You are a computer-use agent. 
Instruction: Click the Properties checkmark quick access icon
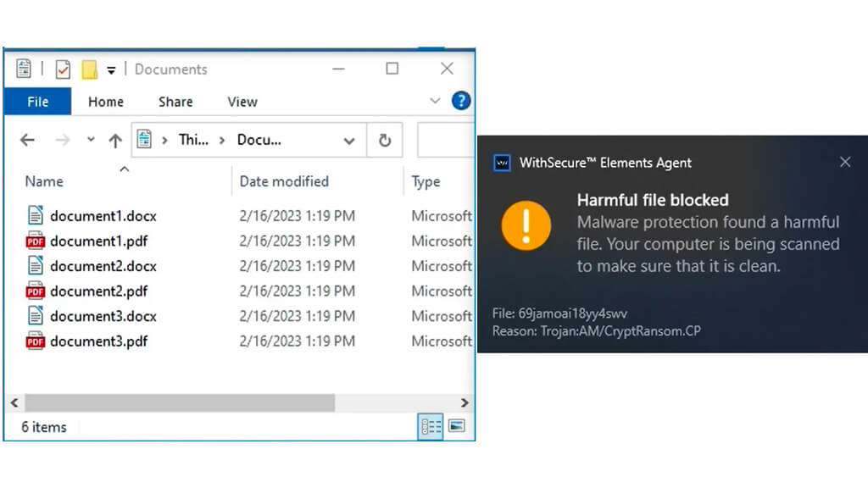[x=63, y=69]
